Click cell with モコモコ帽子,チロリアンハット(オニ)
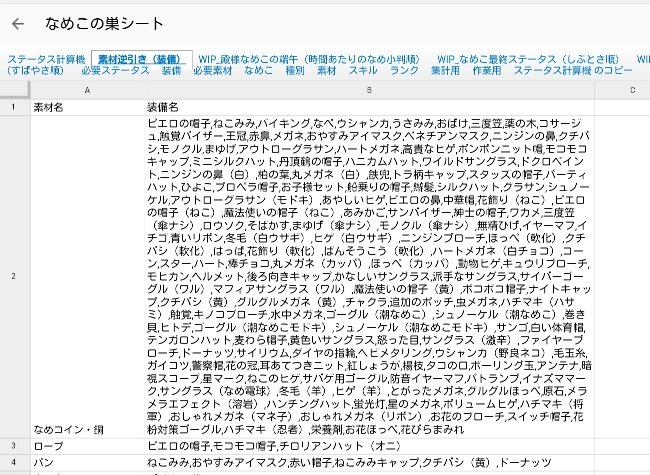The width and height of the screenshot is (650, 475). tap(369, 446)
